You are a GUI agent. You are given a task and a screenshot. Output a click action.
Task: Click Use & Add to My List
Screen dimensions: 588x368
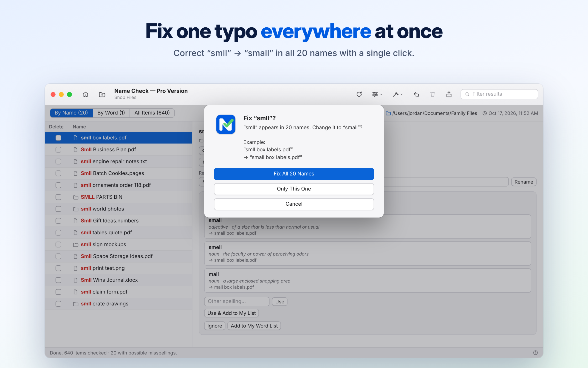coord(231,313)
